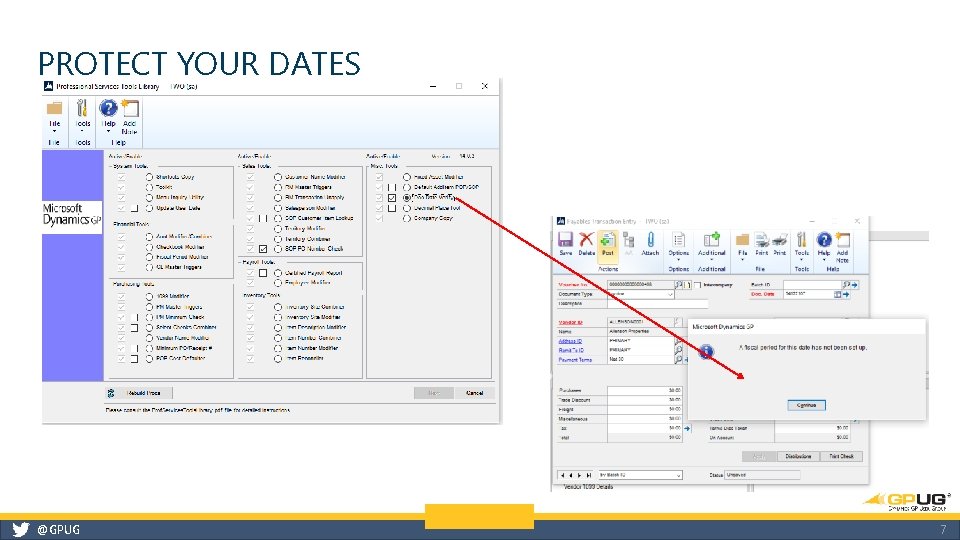This screenshot has width=960, height=540.
Task: Click the Tax expansion arrow
Action: click(x=687, y=428)
